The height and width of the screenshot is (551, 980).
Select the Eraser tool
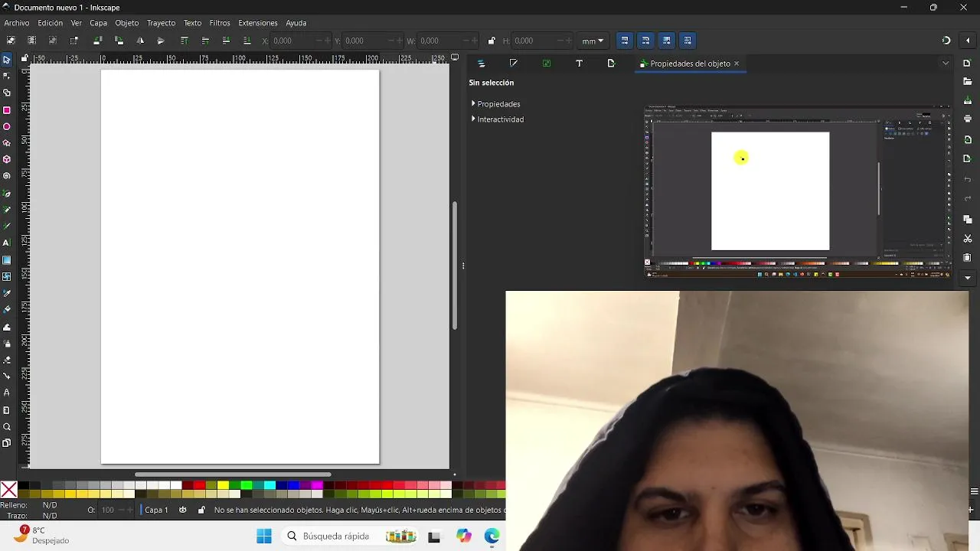(7, 360)
